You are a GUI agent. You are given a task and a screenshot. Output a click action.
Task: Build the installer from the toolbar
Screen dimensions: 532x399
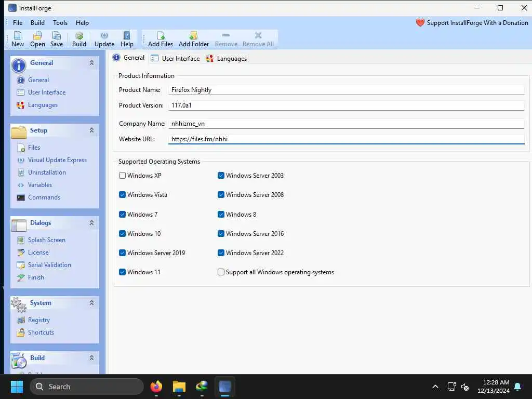coord(79,39)
